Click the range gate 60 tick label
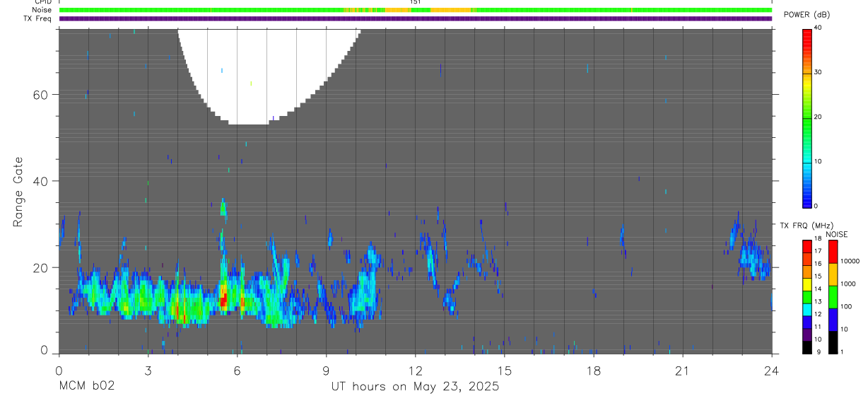Image resolution: width=868 pixels, height=401 pixels. [42, 94]
